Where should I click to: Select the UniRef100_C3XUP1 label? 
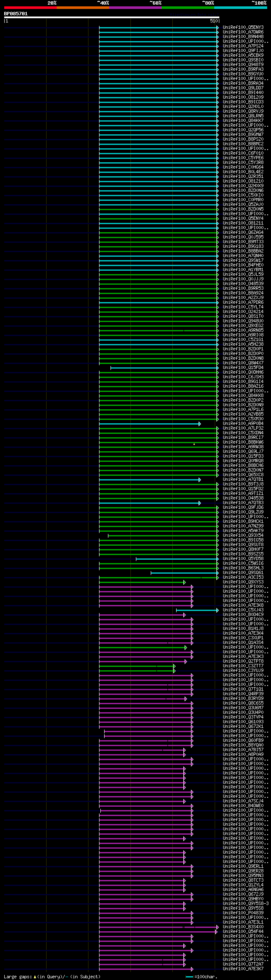(243, 638)
